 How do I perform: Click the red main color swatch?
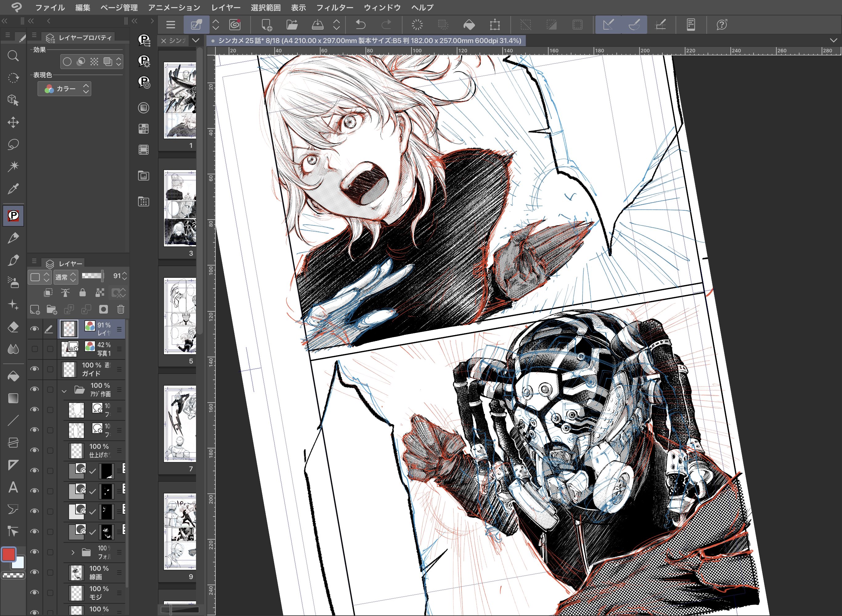coord(9,554)
